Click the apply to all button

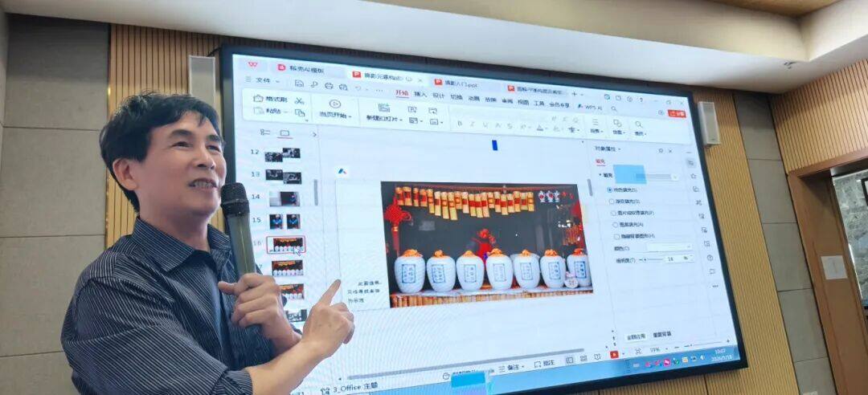pos(636,337)
